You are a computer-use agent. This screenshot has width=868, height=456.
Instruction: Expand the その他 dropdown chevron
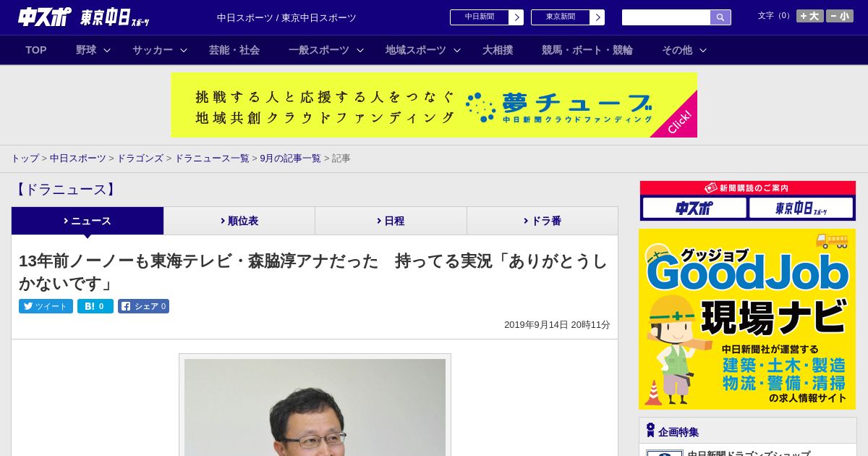pyautogui.click(x=703, y=50)
